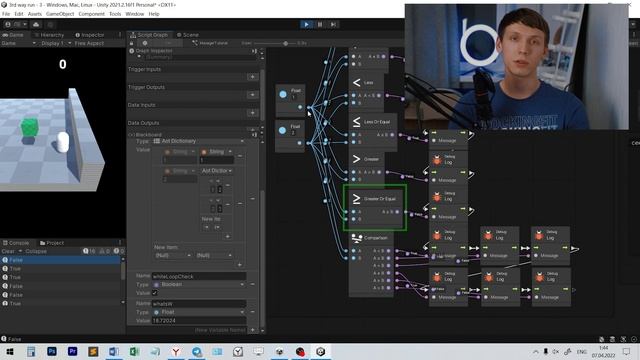Open the first New Item (Null) dropdown
Image resolution: width=640 pixels, height=360 pixels.
(173, 255)
